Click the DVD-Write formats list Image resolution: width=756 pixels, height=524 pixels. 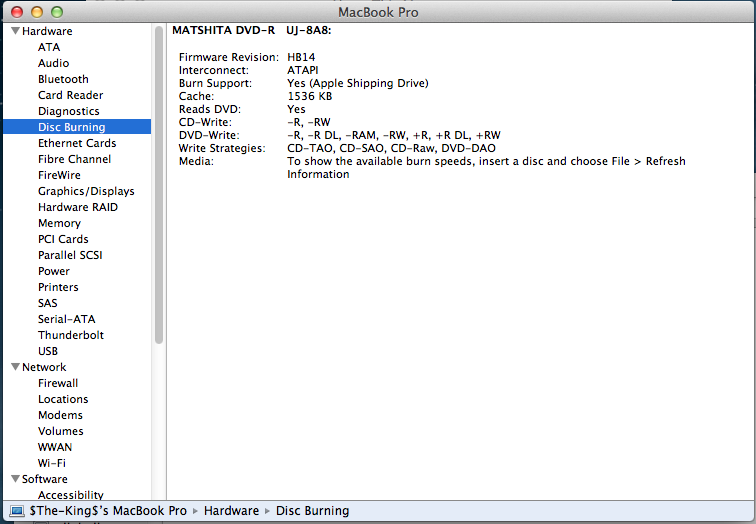(x=394, y=135)
